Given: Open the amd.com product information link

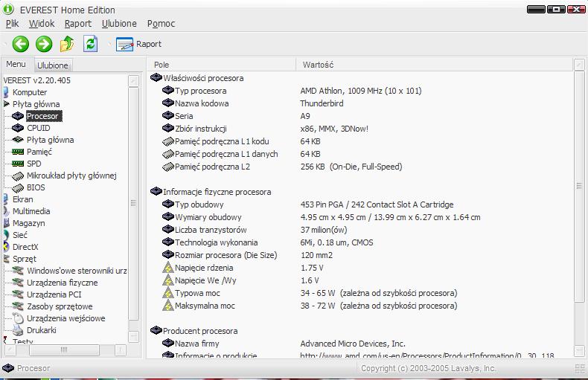Looking at the screenshot, I should pos(427,355).
